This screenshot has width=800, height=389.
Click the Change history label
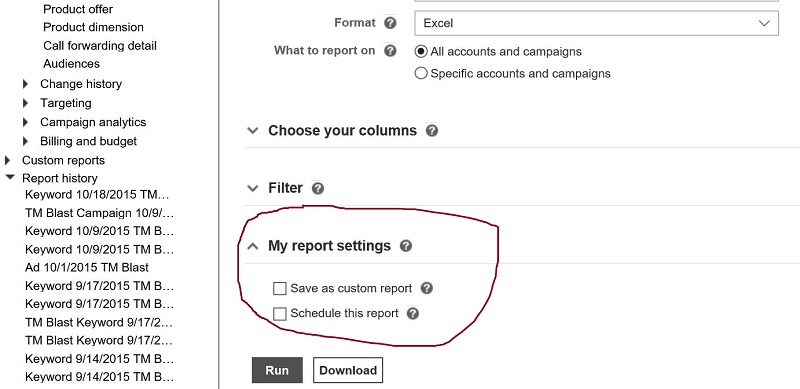point(81,84)
